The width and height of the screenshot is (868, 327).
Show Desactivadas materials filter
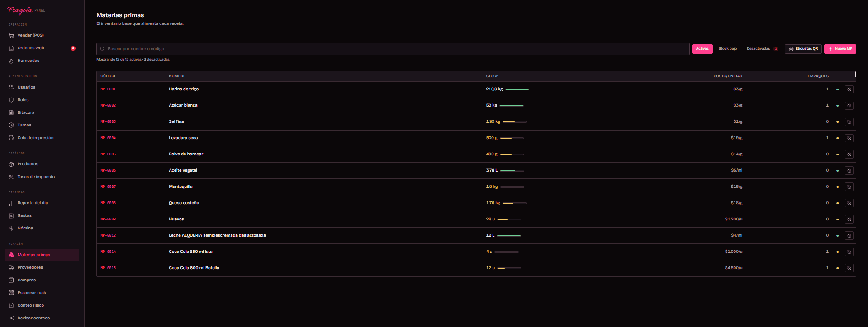(762, 49)
